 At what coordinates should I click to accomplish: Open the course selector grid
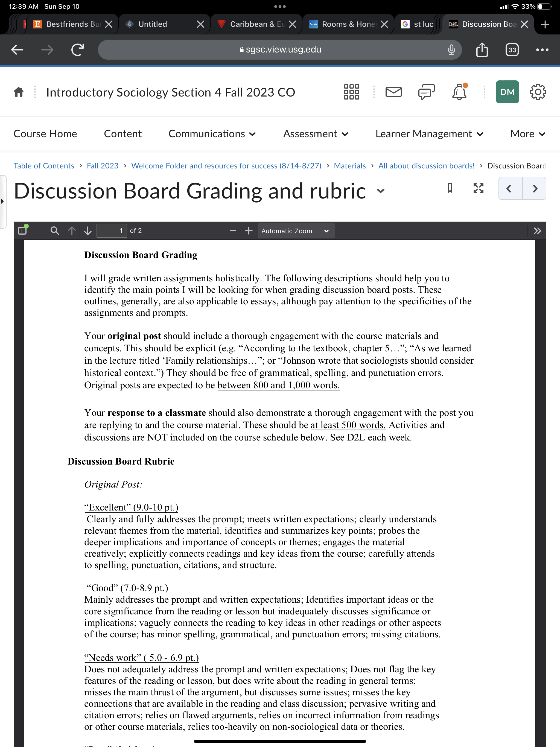coord(351,92)
